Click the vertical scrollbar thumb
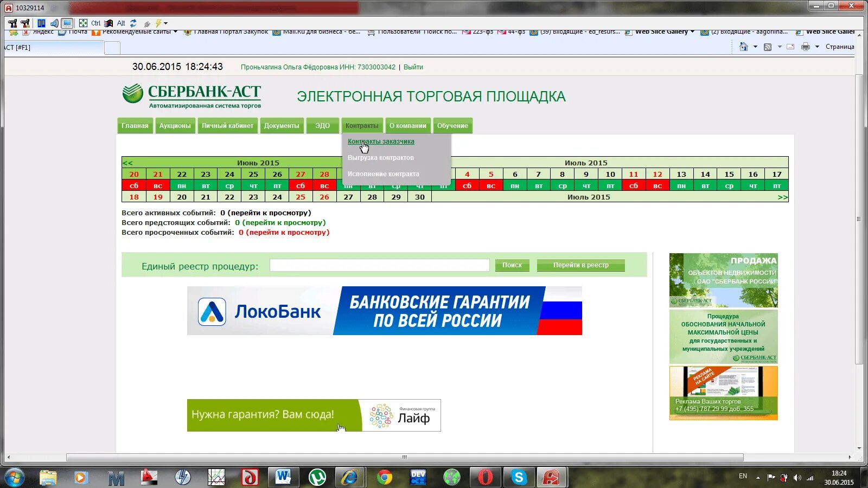The image size is (868, 488). point(859,219)
